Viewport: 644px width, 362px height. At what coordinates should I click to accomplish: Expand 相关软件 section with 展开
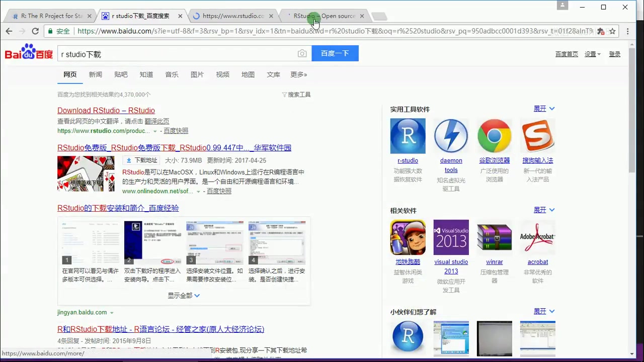pyautogui.click(x=544, y=210)
